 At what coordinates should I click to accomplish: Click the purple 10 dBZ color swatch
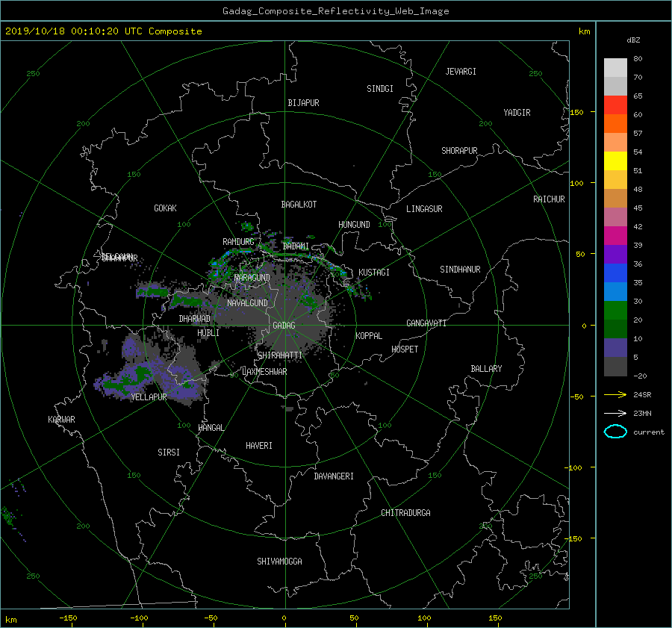click(615, 347)
